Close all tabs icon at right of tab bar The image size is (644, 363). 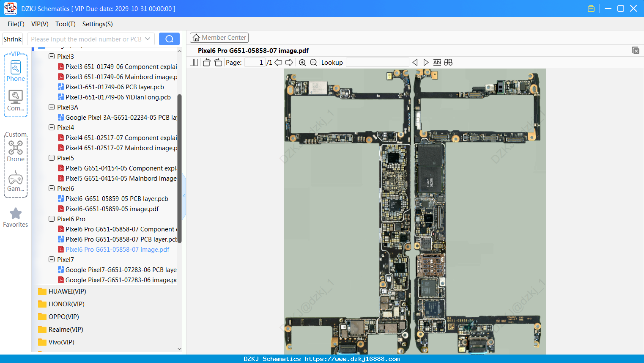click(636, 50)
